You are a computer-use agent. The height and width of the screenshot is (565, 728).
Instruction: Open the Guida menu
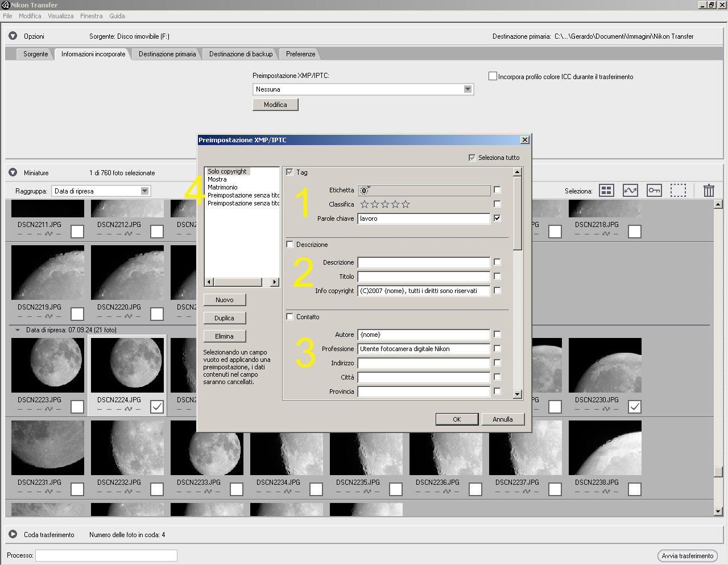[117, 16]
